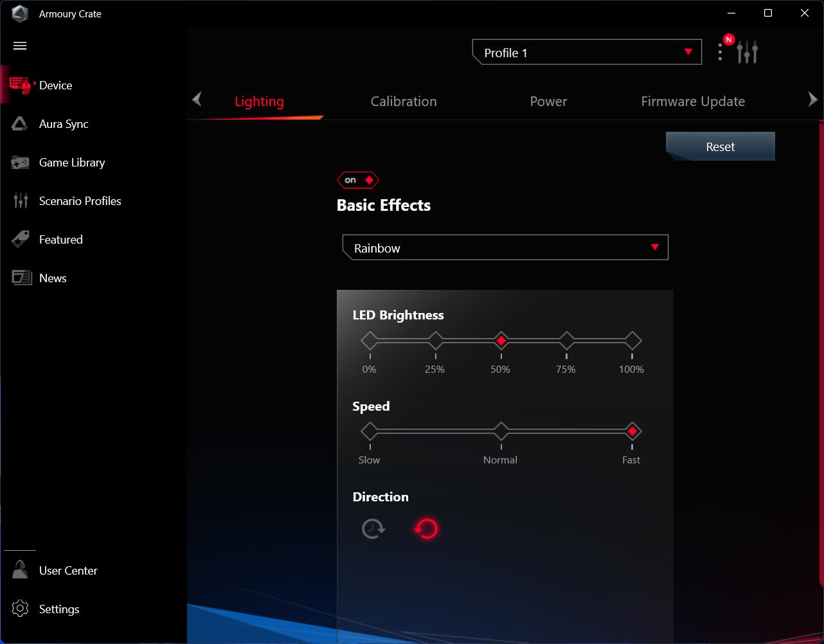This screenshot has width=824, height=644.
Task: Open User Center label
Action: tap(68, 571)
